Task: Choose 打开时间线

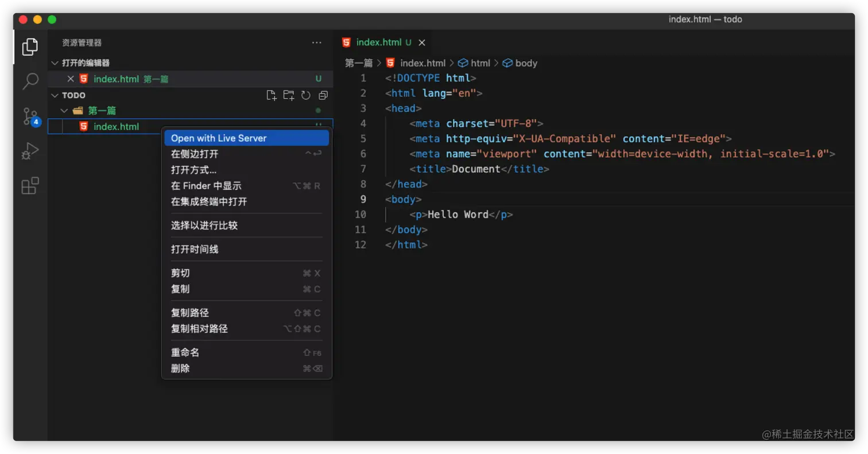Action: (x=247, y=249)
